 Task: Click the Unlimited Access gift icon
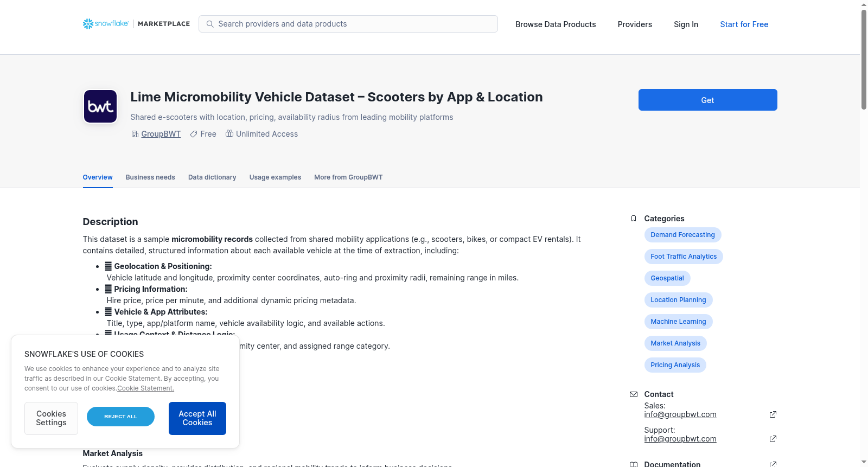(229, 133)
